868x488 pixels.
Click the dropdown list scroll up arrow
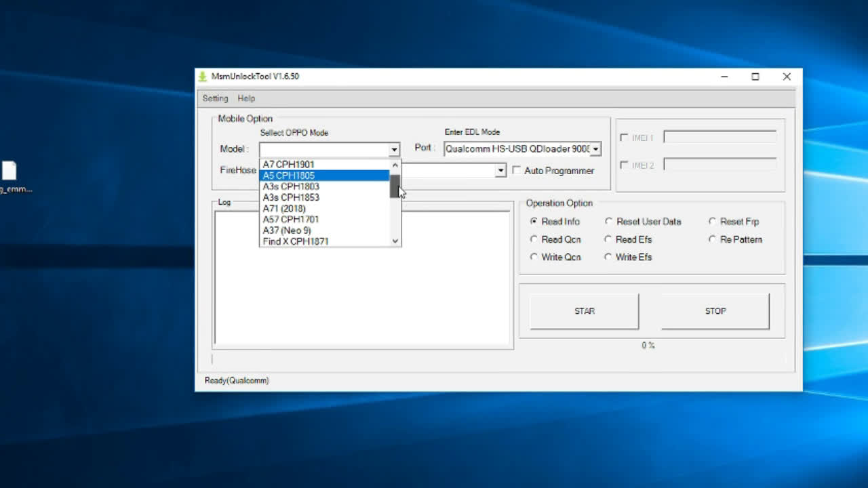395,165
